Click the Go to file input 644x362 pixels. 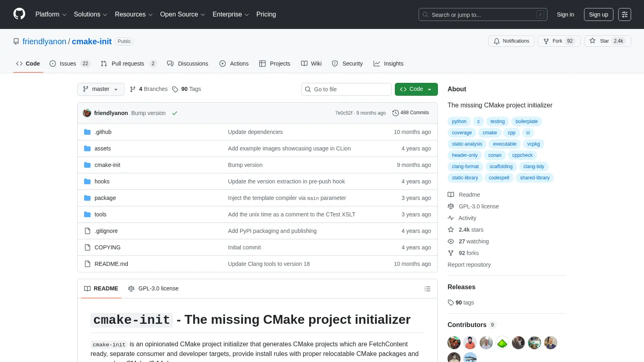pos(346,89)
